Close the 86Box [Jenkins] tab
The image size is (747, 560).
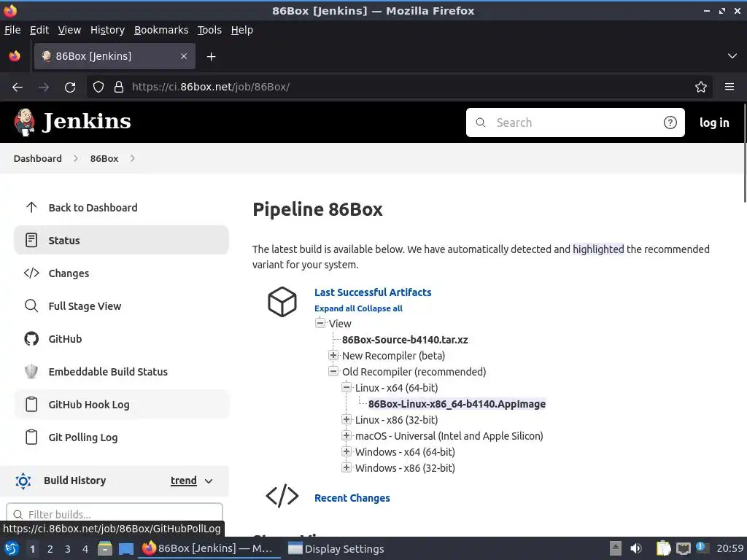click(184, 56)
